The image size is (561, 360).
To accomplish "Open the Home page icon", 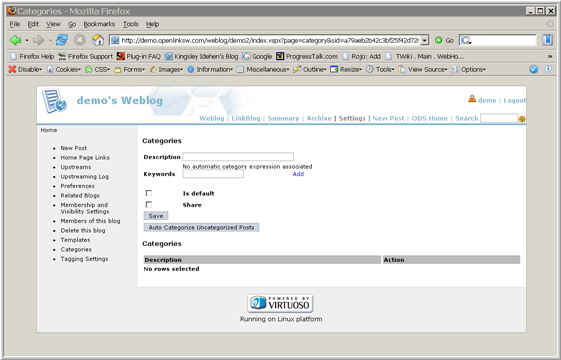I will pyautogui.click(x=98, y=40).
